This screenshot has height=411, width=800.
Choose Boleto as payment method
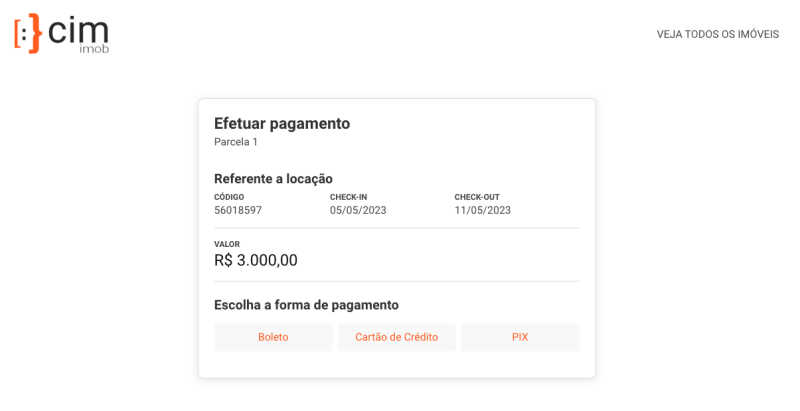(273, 337)
